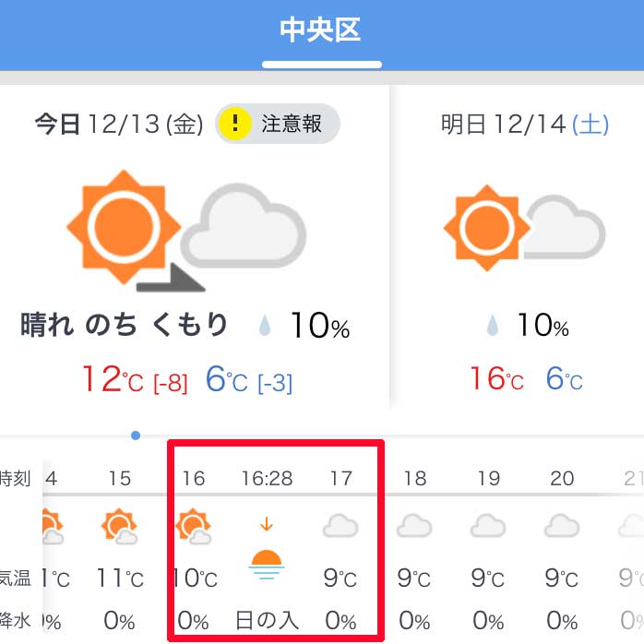
Task: Open tomorrow's 12/14 (土) forecast card
Action: [518, 246]
